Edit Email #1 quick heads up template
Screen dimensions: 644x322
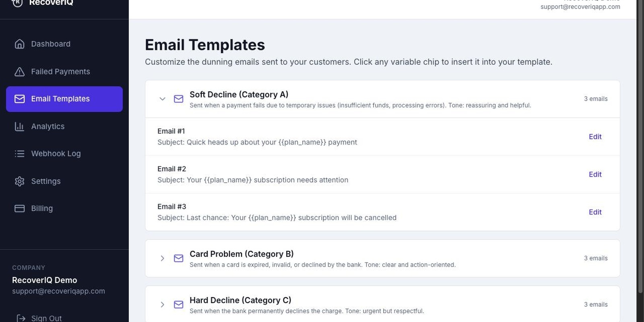(x=595, y=137)
